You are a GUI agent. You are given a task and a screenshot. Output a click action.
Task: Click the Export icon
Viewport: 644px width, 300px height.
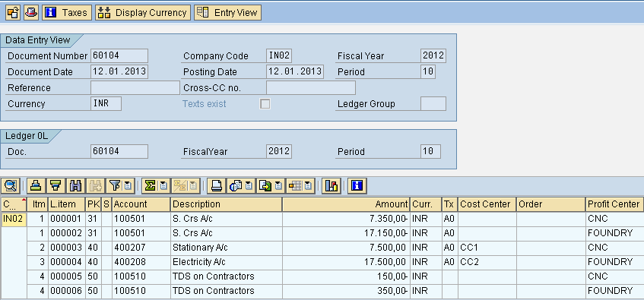tap(265, 186)
